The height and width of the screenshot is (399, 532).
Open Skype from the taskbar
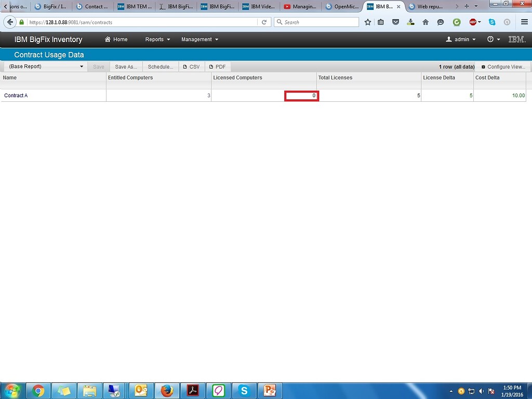[244, 390]
